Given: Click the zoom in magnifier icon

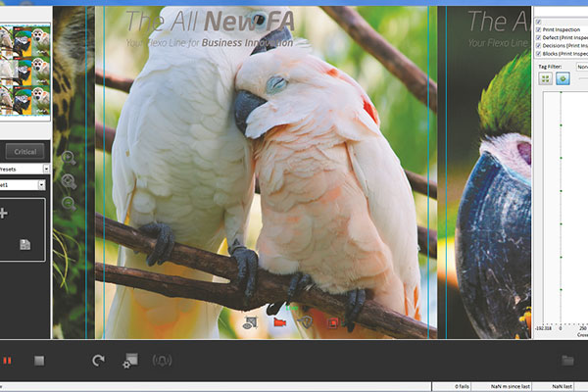Looking at the screenshot, I should (69, 158).
